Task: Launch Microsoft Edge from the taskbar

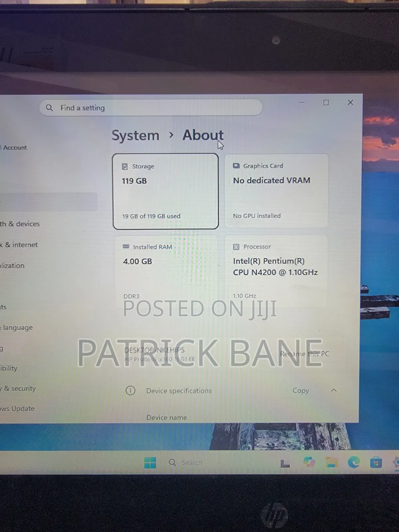Action: pos(354,462)
